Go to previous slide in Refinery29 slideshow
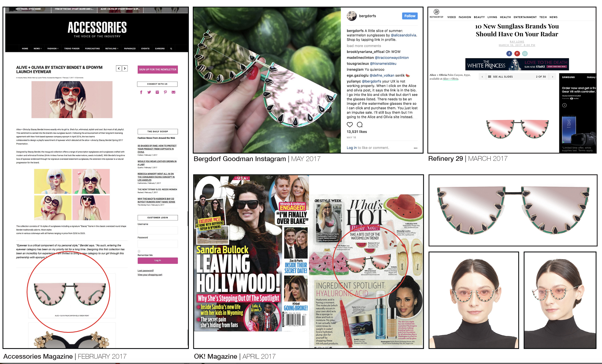Screen dimensions: 602x364 pos(482,77)
